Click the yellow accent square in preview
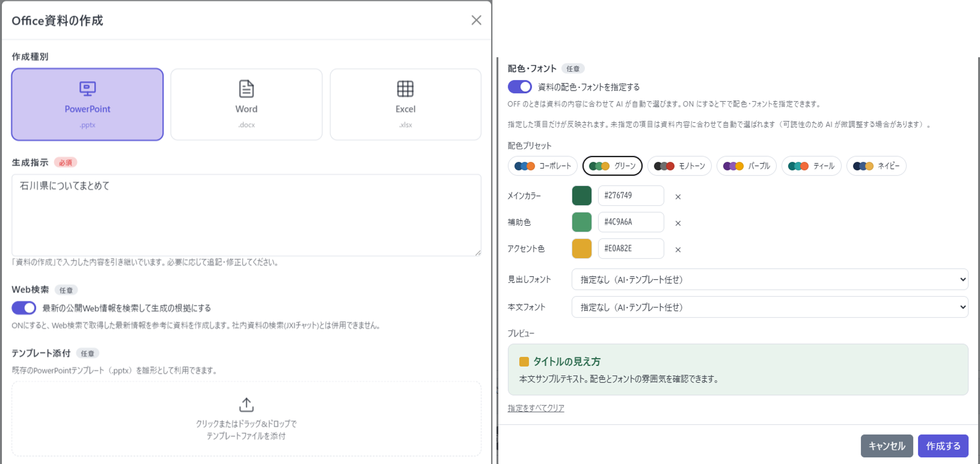 pos(524,362)
